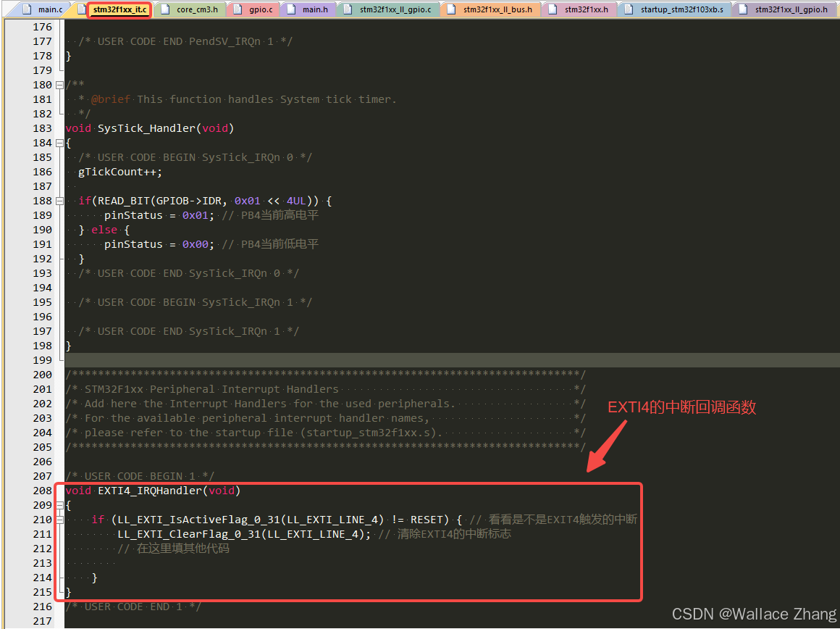Click the RESET keyword on line 210
The height and width of the screenshot is (629, 840).
click(427, 520)
